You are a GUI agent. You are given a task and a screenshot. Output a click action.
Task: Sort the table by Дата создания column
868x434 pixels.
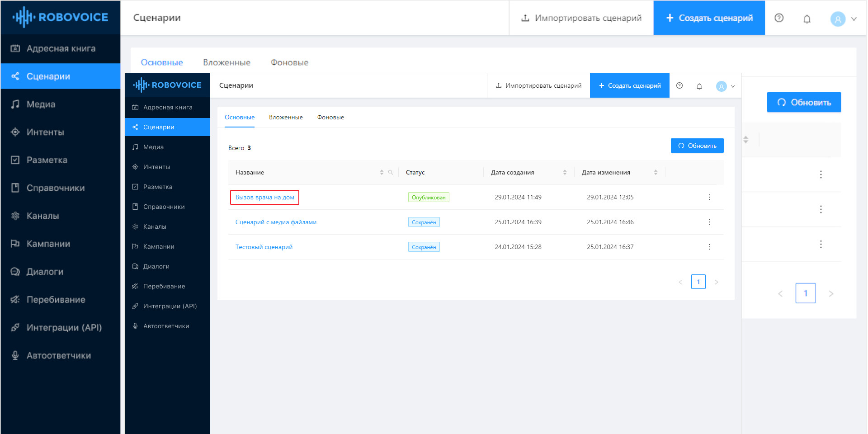(565, 172)
